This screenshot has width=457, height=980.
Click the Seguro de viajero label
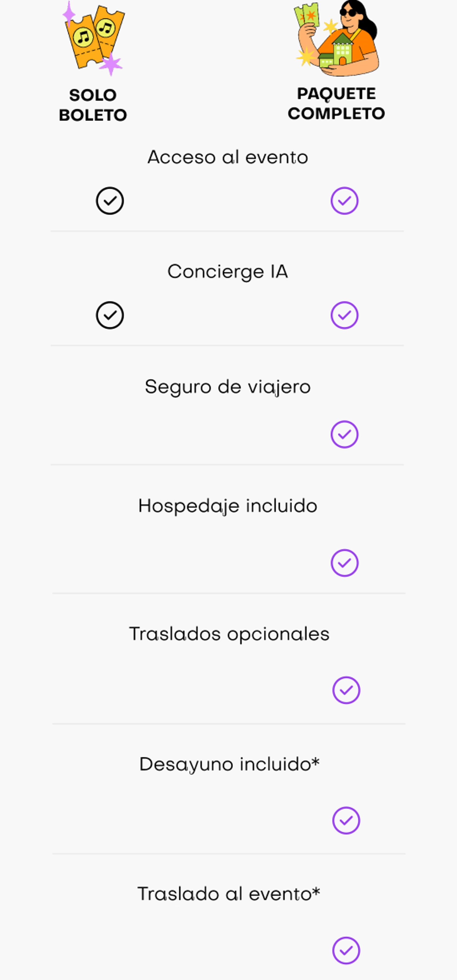coord(228,387)
